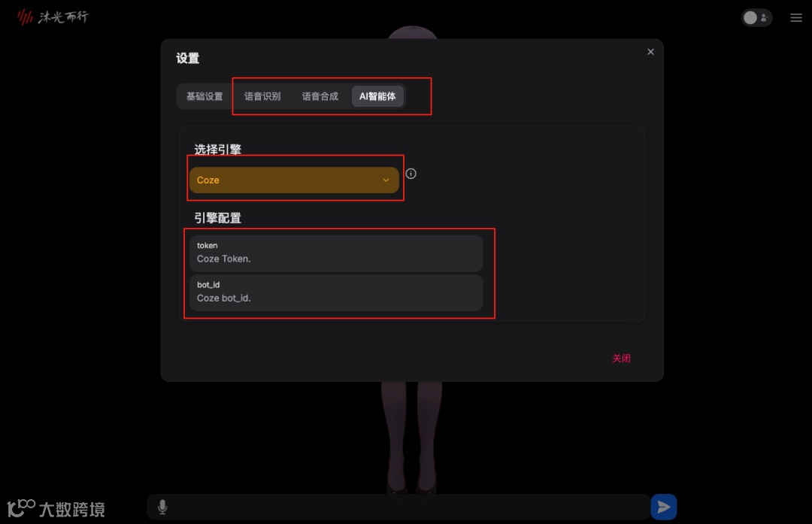Screen dimensions: 812x524
Task: Close the settings dialog with X icon
Action: click(x=650, y=52)
